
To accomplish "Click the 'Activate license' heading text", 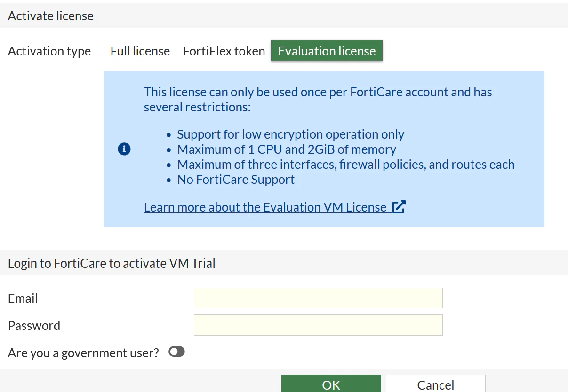I will coord(51,16).
